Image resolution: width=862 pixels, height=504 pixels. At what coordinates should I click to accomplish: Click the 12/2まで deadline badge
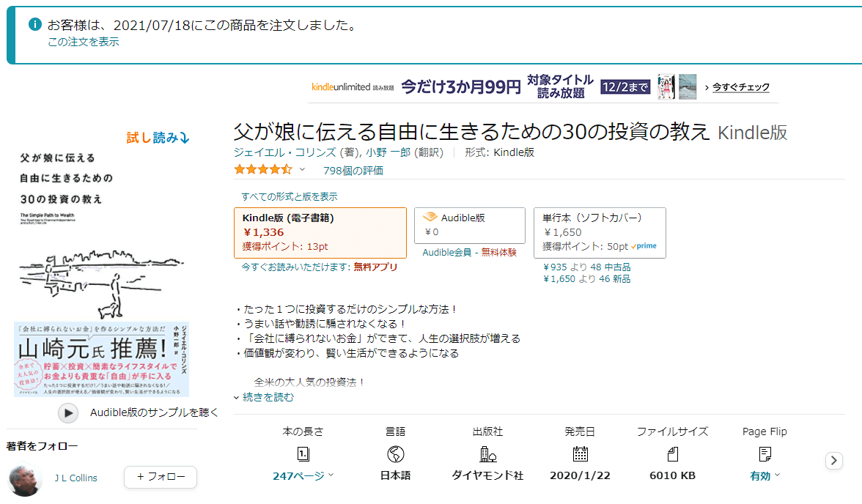626,87
